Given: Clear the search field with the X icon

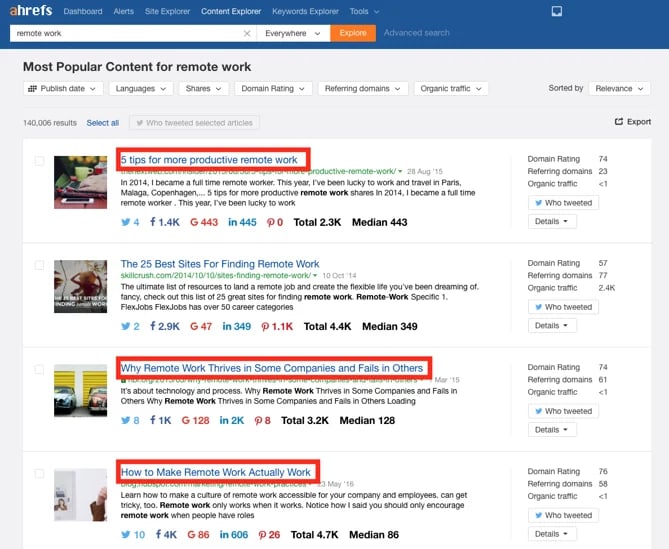Looking at the screenshot, I should pos(247,33).
